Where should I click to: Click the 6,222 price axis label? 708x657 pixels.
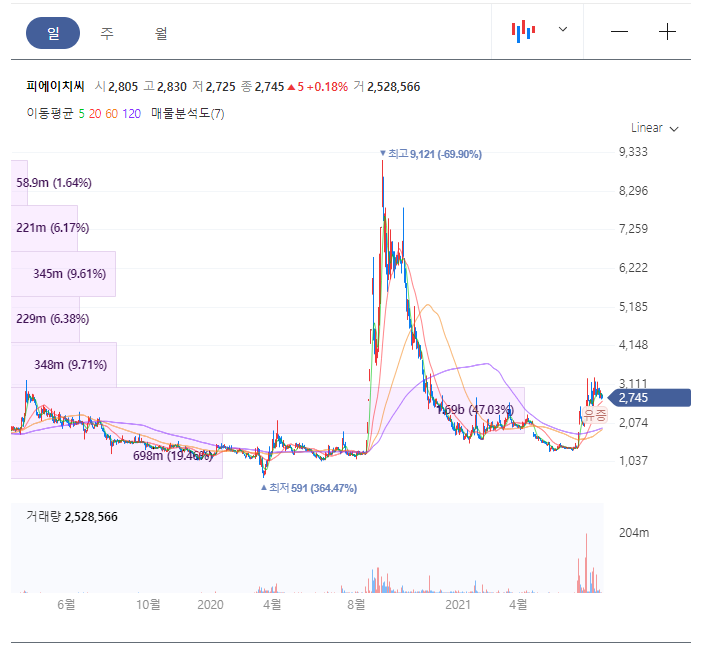point(633,268)
